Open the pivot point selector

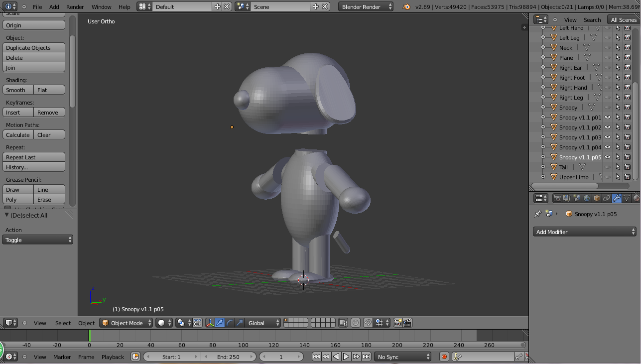[x=183, y=323]
